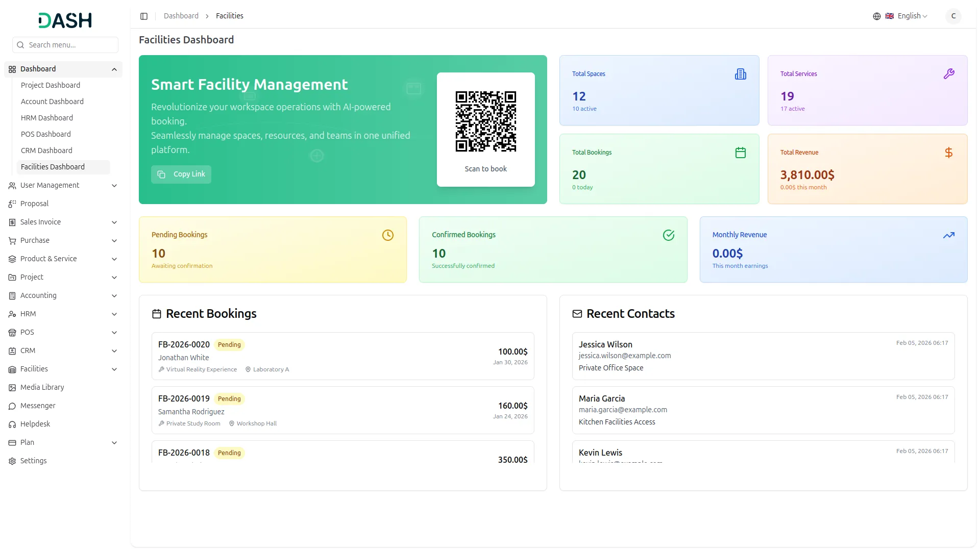Collapse the Dashboard menu section

click(x=114, y=69)
